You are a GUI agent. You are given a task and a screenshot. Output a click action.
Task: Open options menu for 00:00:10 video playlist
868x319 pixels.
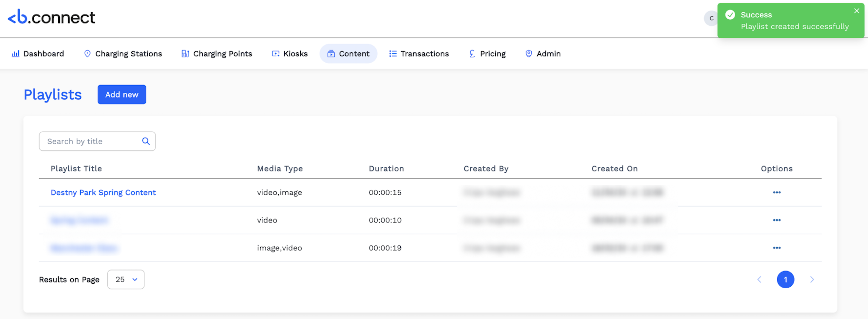[x=776, y=220]
